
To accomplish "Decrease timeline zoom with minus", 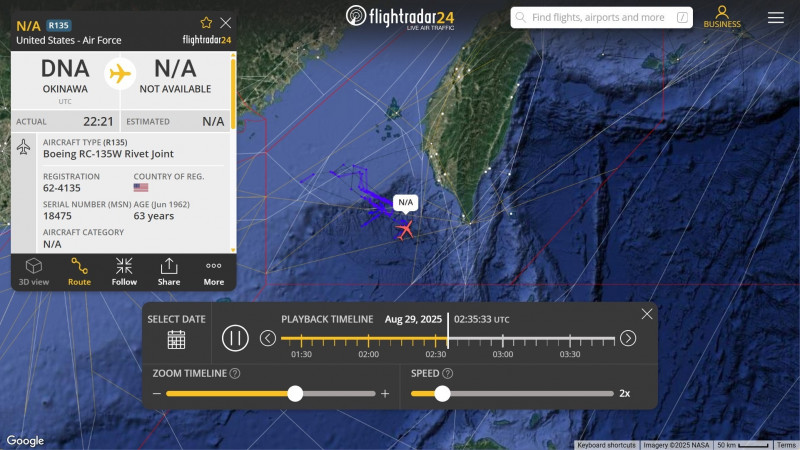I will click(157, 393).
